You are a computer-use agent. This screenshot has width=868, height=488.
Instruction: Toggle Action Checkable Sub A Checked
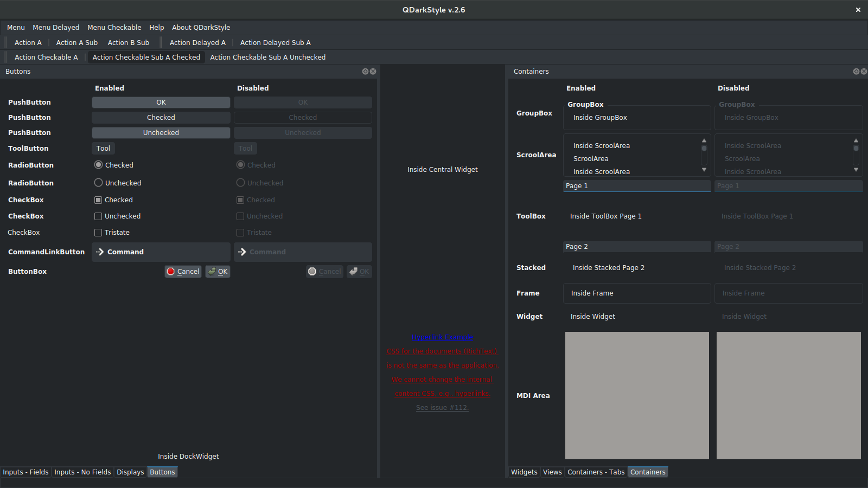(146, 57)
